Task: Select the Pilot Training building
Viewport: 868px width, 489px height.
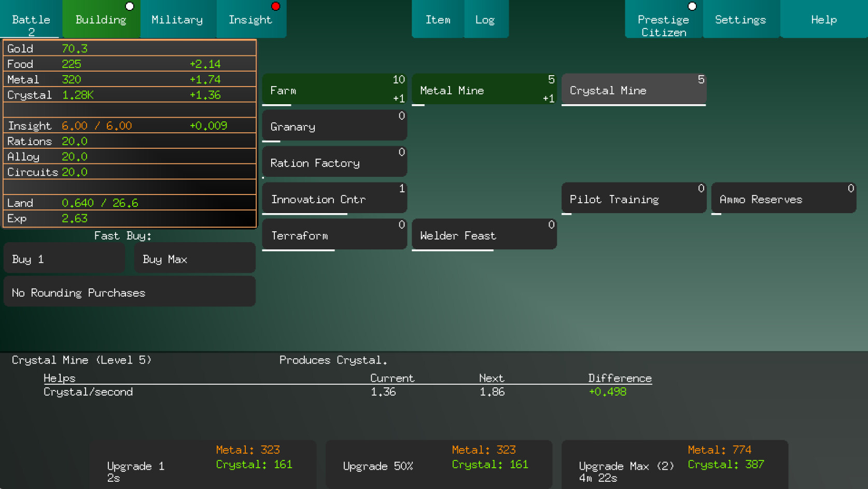Action: click(633, 199)
